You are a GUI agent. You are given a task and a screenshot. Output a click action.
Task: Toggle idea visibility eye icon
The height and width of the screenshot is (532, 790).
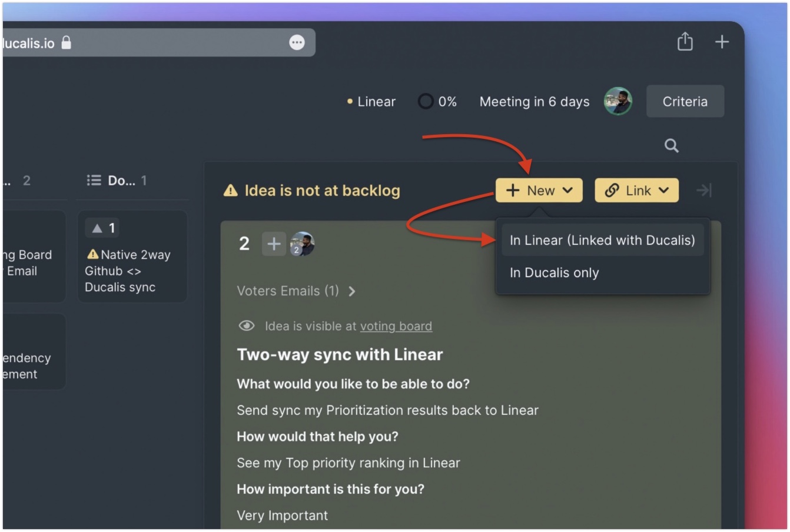[x=246, y=325]
